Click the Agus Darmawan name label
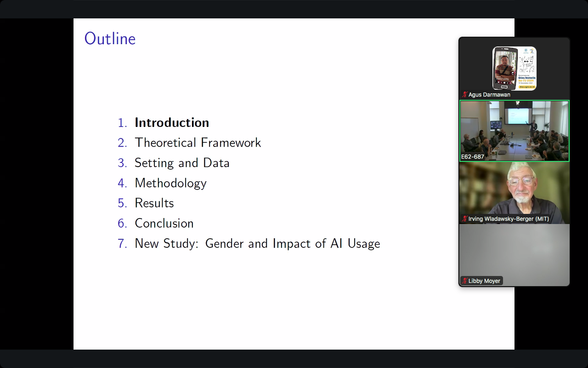The width and height of the screenshot is (588, 368). [489, 95]
